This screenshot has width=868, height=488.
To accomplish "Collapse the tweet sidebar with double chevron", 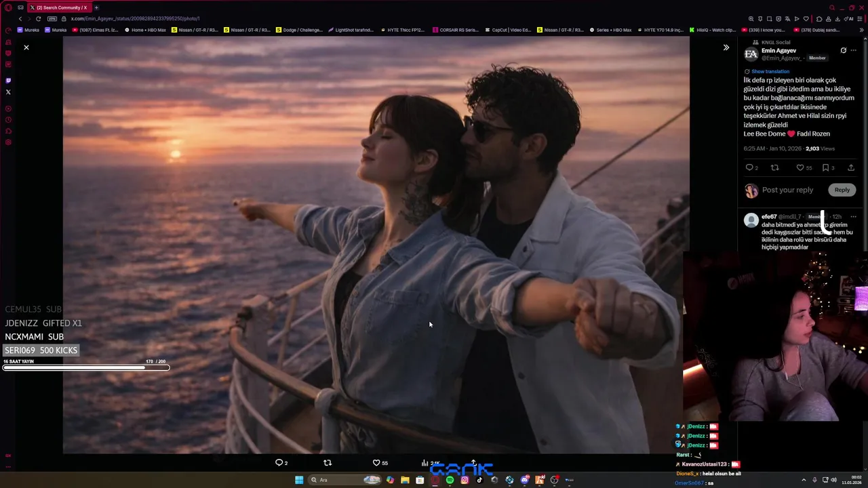I will tap(726, 47).
